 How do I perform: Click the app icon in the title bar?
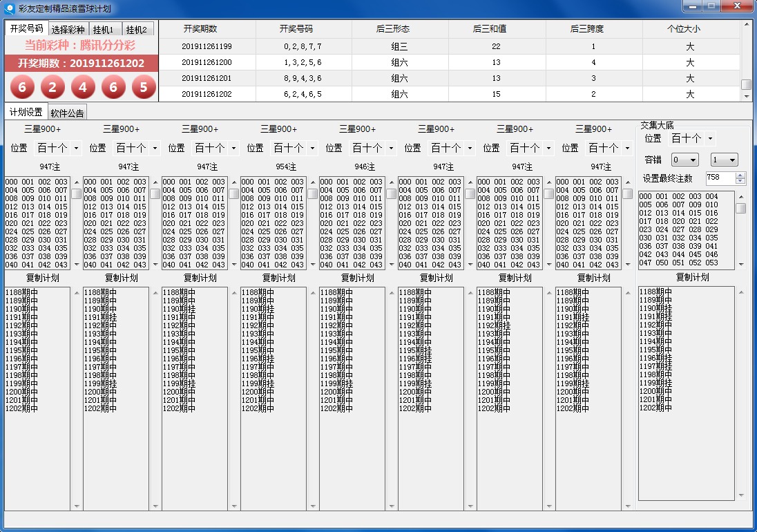click(9, 8)
